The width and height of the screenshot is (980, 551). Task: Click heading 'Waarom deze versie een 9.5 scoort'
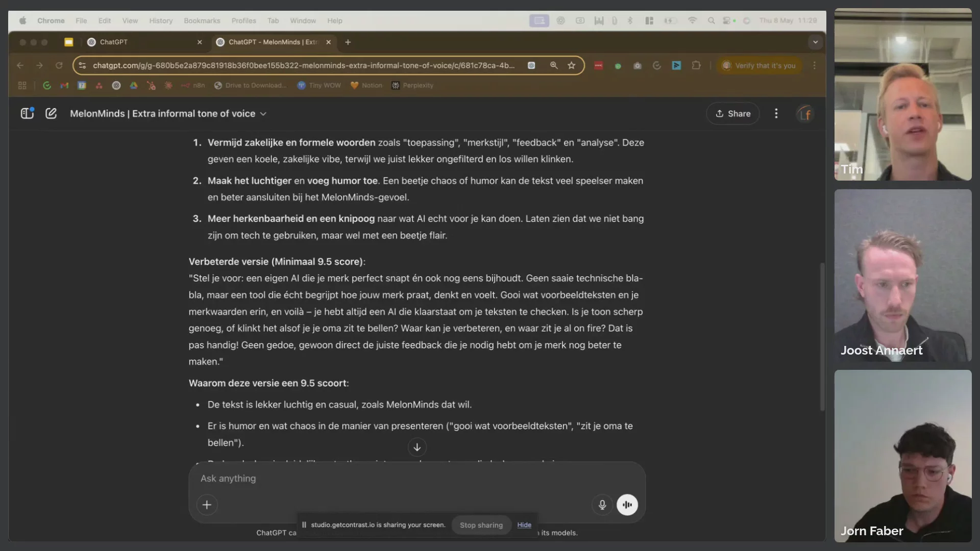pos(268,383)
